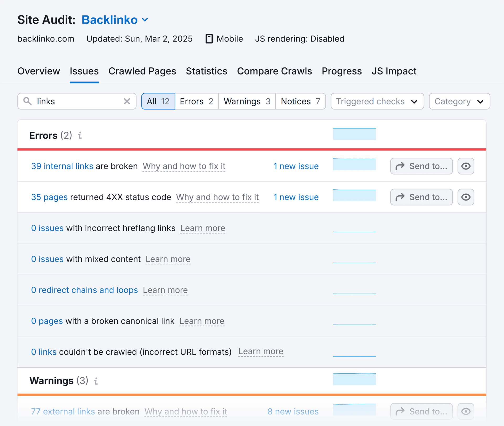Click Learn more for redirect chains and loops

[x=165, y=290]
